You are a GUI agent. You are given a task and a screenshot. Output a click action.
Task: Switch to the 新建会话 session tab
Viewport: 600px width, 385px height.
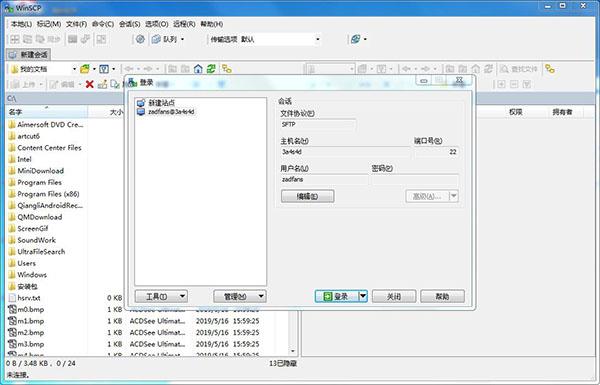28,55
